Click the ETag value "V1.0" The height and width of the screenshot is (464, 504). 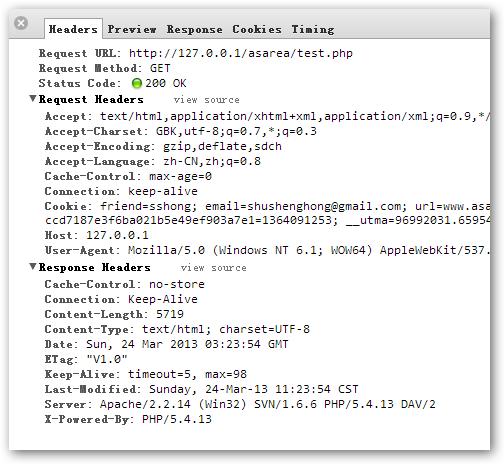click(x=107, y=359)
